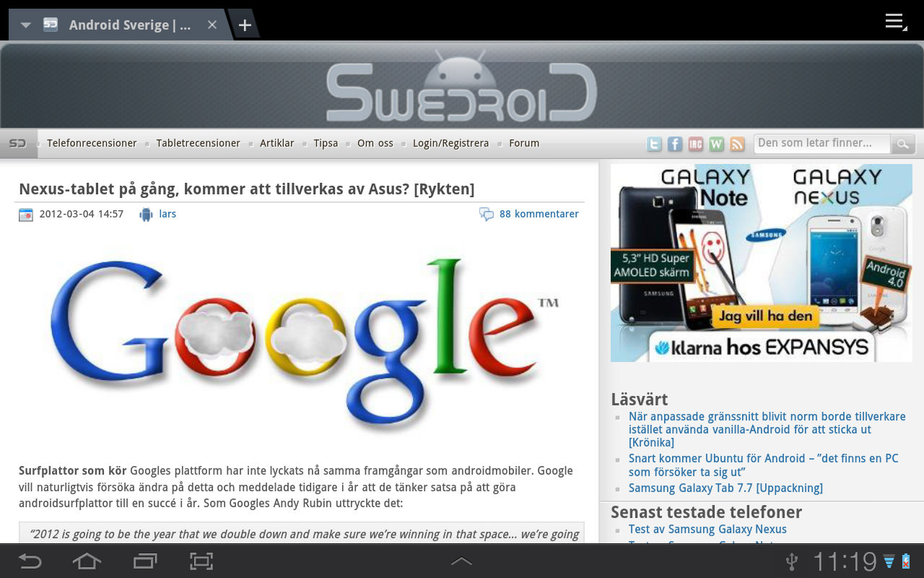Open Swedroid's Facebook icon
Image resolution: width=924 pixels, height=578 pixels.
click(675, 144)
